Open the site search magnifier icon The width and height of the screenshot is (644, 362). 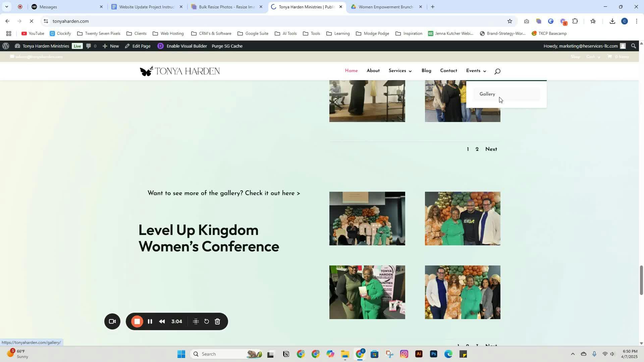pyautogui.click(x=497, y=71)
